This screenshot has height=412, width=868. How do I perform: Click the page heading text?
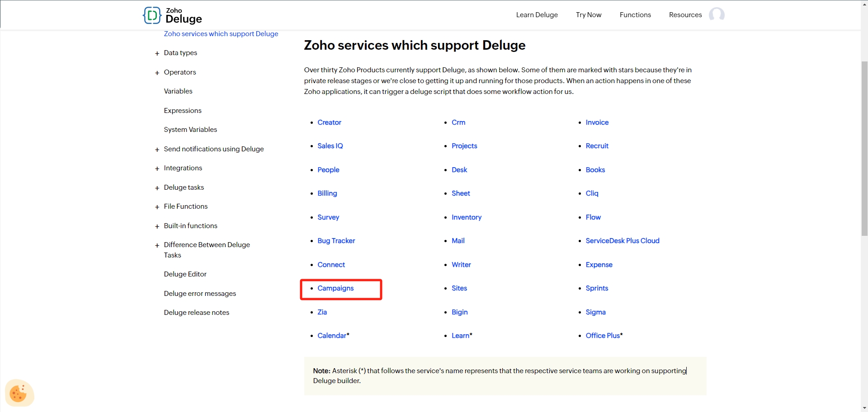(x=415, y=45)
